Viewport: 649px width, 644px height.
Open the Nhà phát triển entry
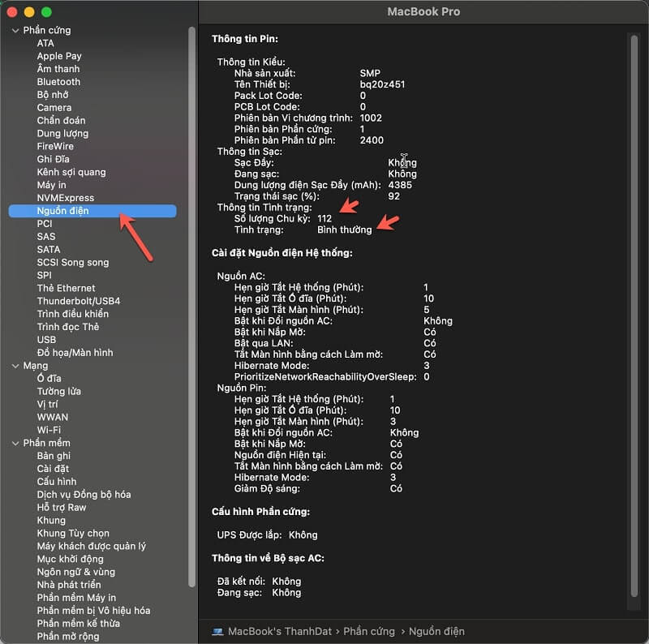69,585
